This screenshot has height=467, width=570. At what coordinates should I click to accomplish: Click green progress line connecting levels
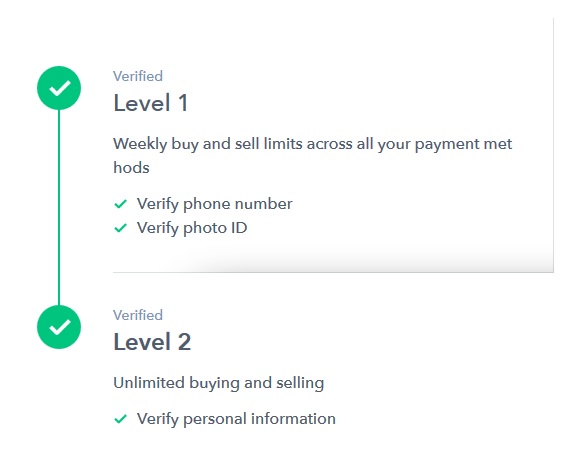(59, 208)
